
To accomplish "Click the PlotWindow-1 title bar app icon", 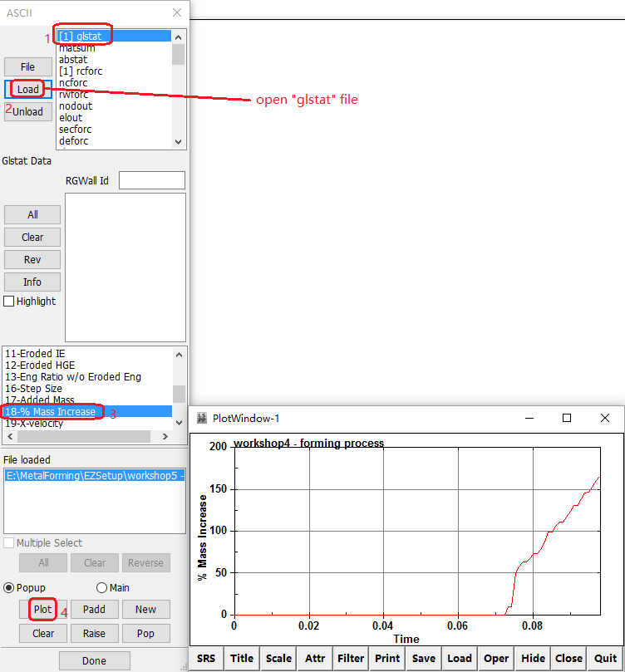I will pos(201,418).
